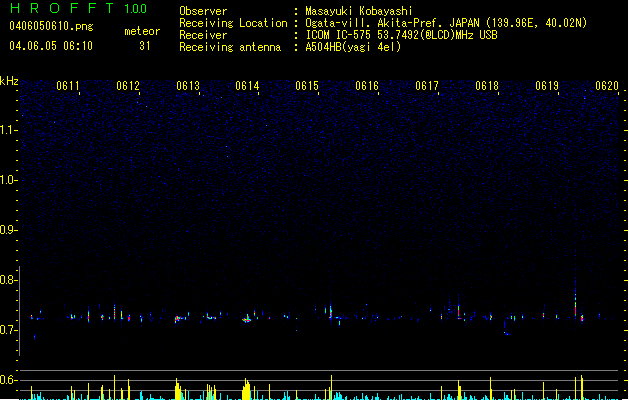The image size is (629, 400).
Task: Click the 0618 time marker
Action: click(487, 86)
